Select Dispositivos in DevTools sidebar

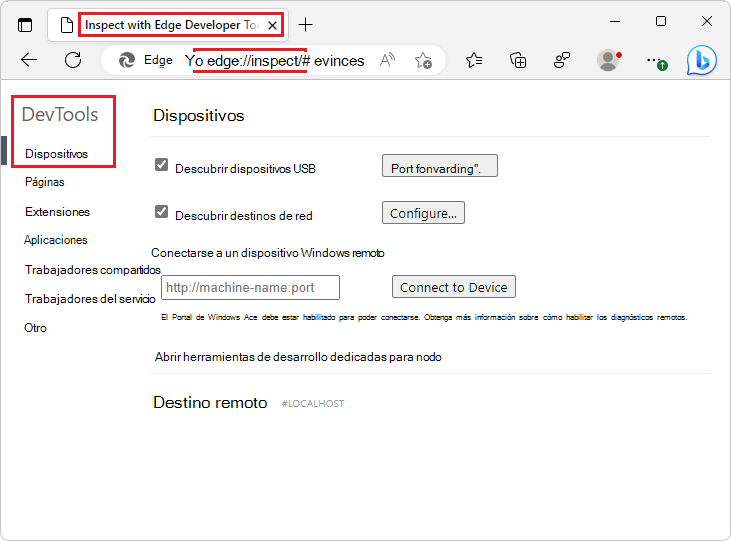[x=56, y=154]
